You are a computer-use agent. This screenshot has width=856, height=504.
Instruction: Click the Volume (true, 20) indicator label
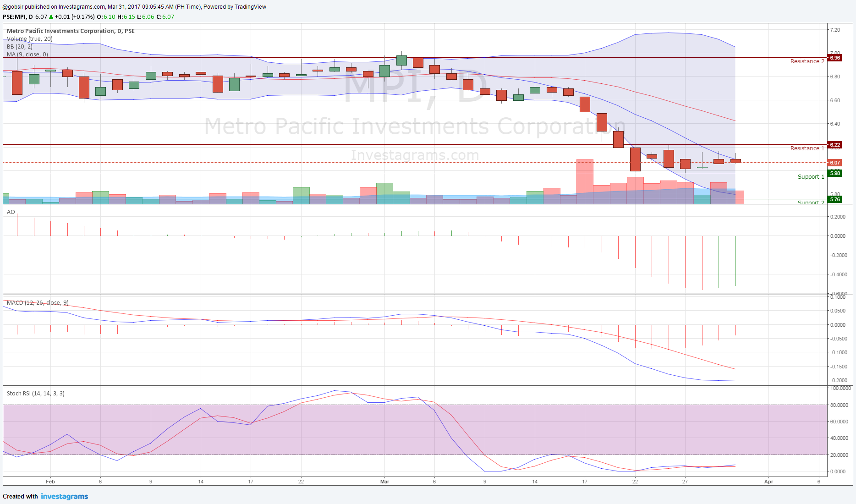[x=30, y=39]
